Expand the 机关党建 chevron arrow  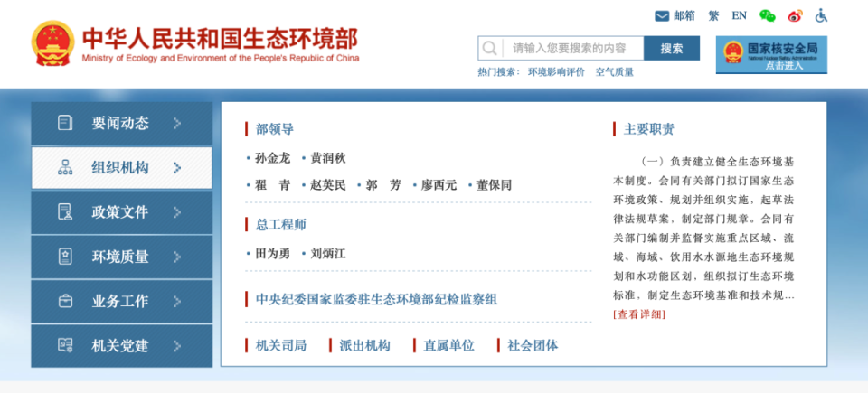[x=177, y=346]
